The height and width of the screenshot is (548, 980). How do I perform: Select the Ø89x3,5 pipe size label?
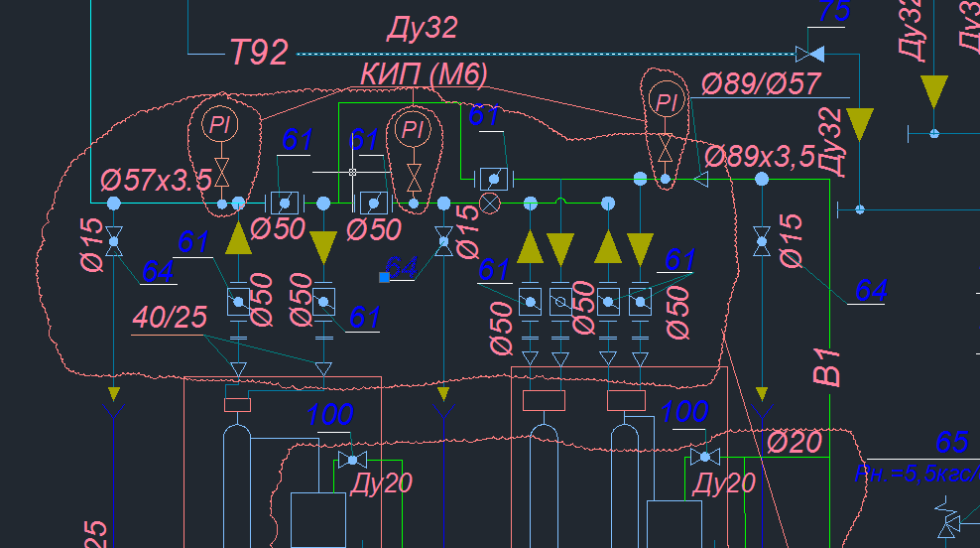(760, 156)
